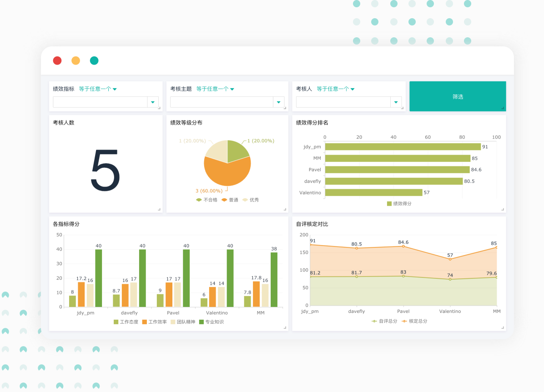544x392 pixels.
Task: Click inside the 绩效指标 input field
Action: click(100, 102)
